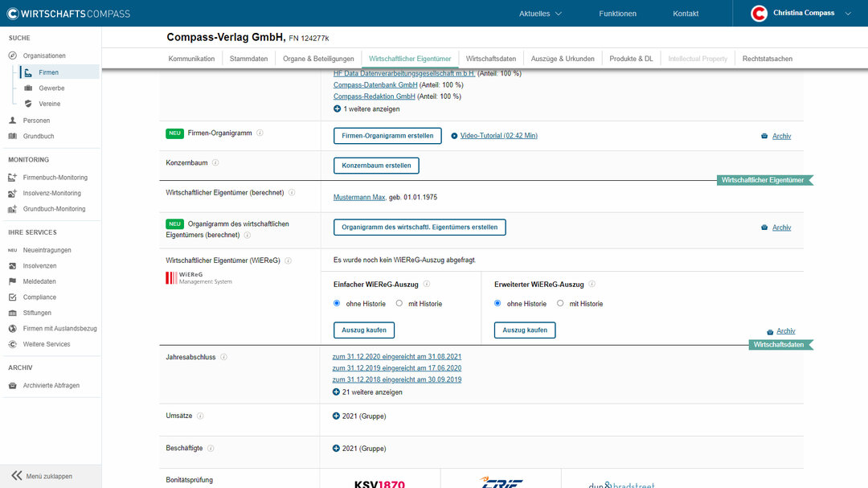Open Insolvenz-Monitoring icon
868x488 pixels.
pyautogui.click(x=13, y=193)
